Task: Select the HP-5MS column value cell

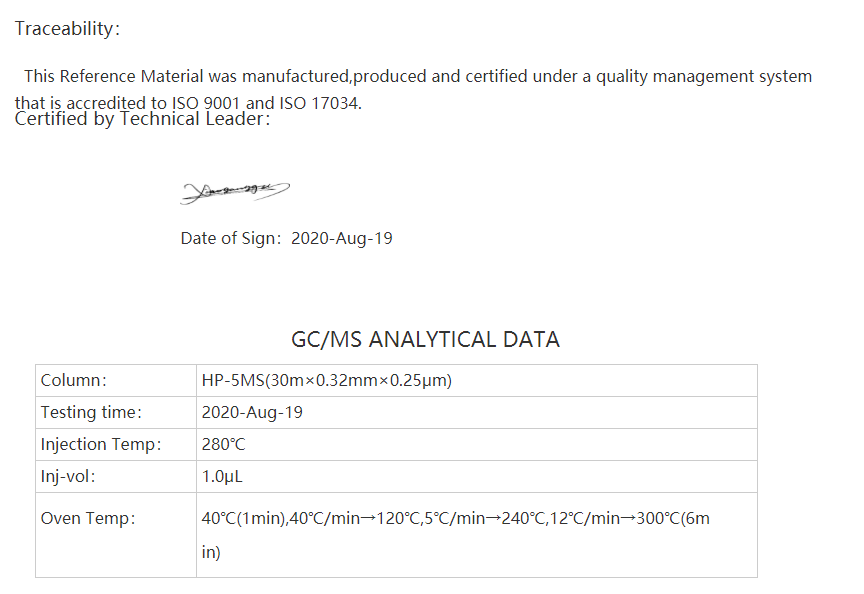Action: pos(477,380)
